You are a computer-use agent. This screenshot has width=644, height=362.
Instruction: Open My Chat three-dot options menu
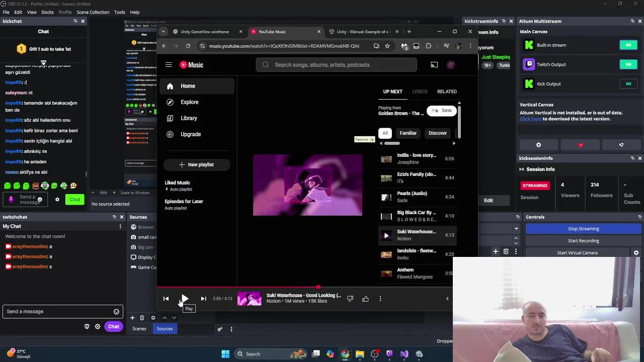[120, 226]
